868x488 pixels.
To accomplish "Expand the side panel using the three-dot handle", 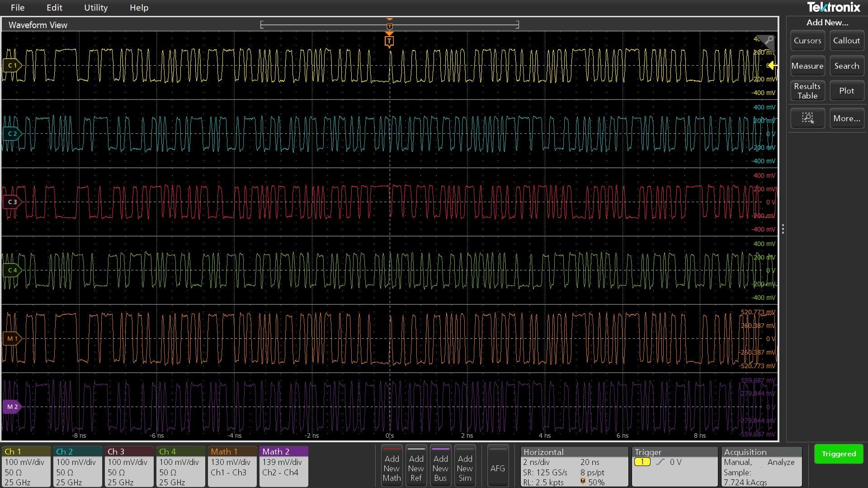I will pos(783,229).
